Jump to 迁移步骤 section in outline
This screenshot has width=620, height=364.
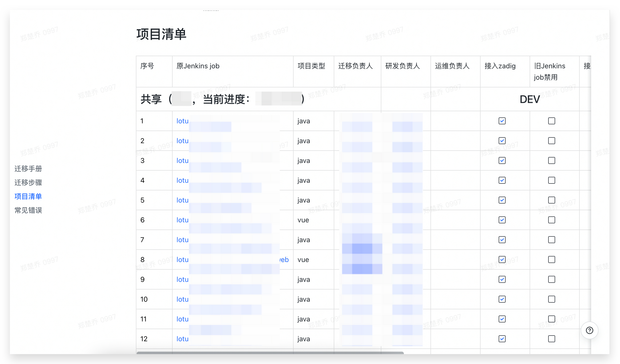[28, 182]
